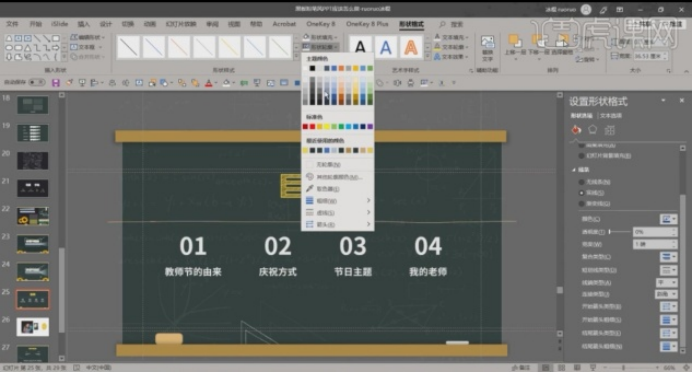Viewport: 692px width, 372px height.
Task: Open Effects pentagon icon in format pane
Action: (x=593, y=130)
